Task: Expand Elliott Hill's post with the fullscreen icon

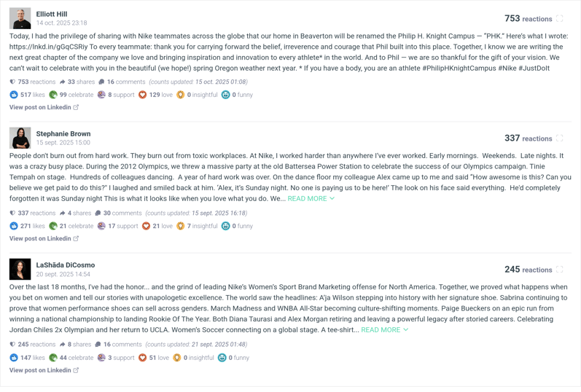Action: click(x=560, y=19)
